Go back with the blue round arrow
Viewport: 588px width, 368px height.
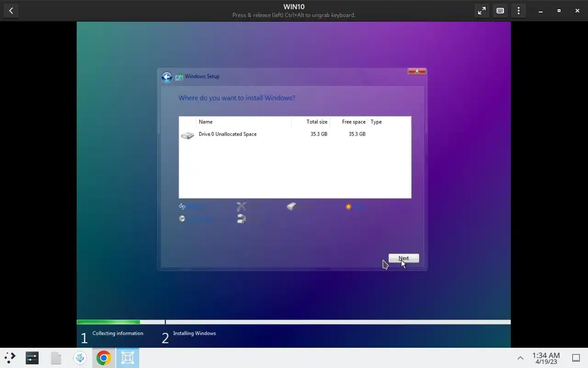point(167,77)
